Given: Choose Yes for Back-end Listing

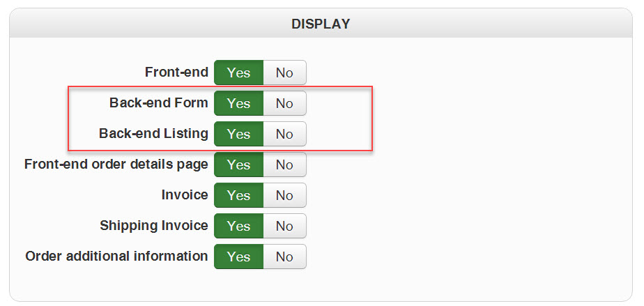Looking at the screenshot, I should [238, 134].
